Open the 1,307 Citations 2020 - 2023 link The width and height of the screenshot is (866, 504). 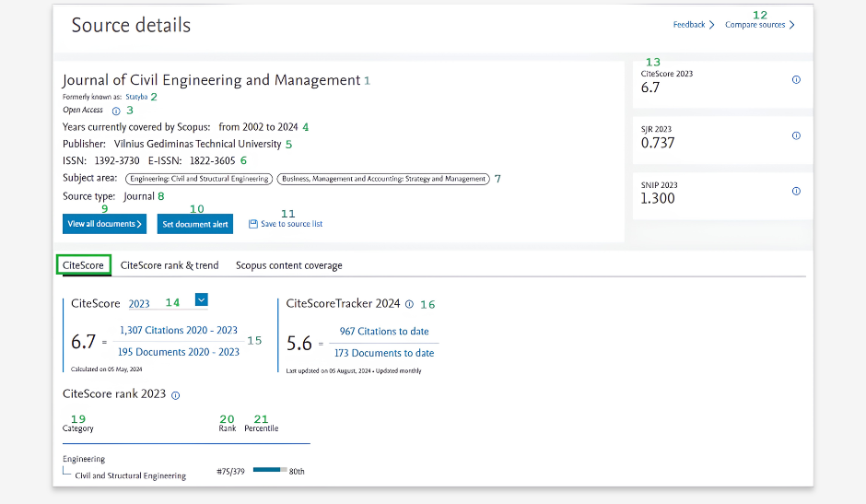pos(179,330)
